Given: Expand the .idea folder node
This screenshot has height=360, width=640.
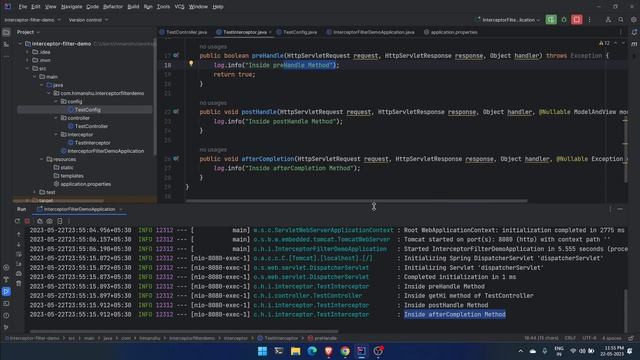Looking at the screenshot, I should (x=27, y=52).
